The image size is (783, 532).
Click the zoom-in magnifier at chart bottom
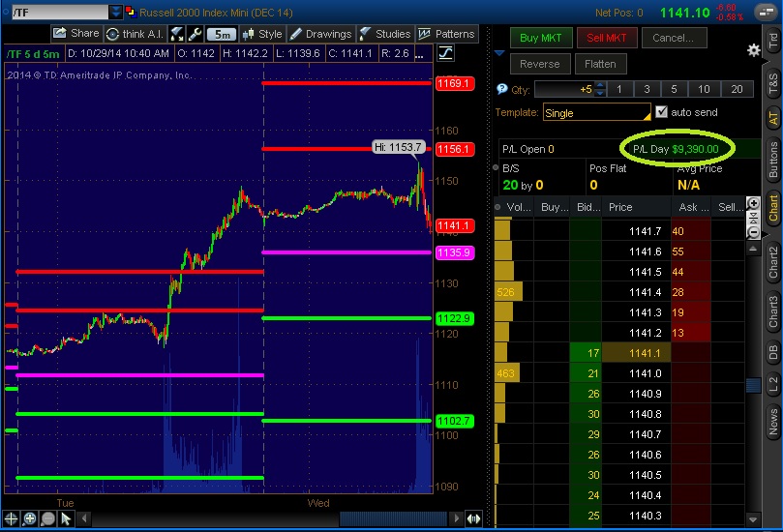[30, 518]
